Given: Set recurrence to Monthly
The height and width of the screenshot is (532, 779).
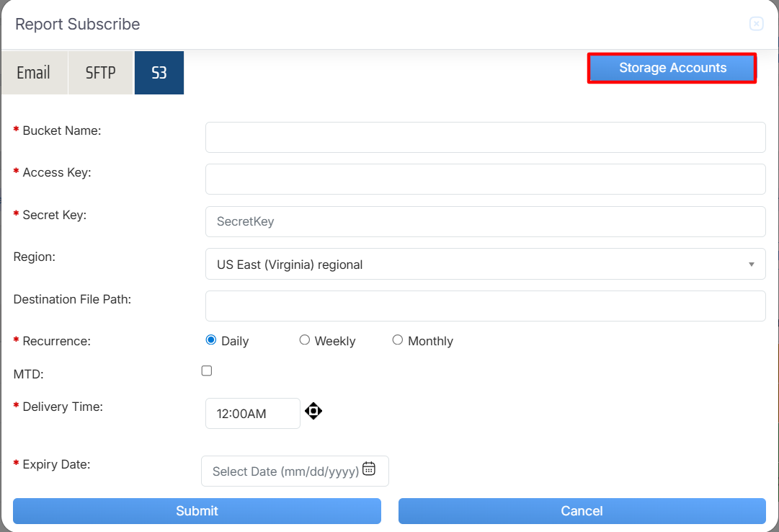Looking at the screenshot, I should point(398,340).
